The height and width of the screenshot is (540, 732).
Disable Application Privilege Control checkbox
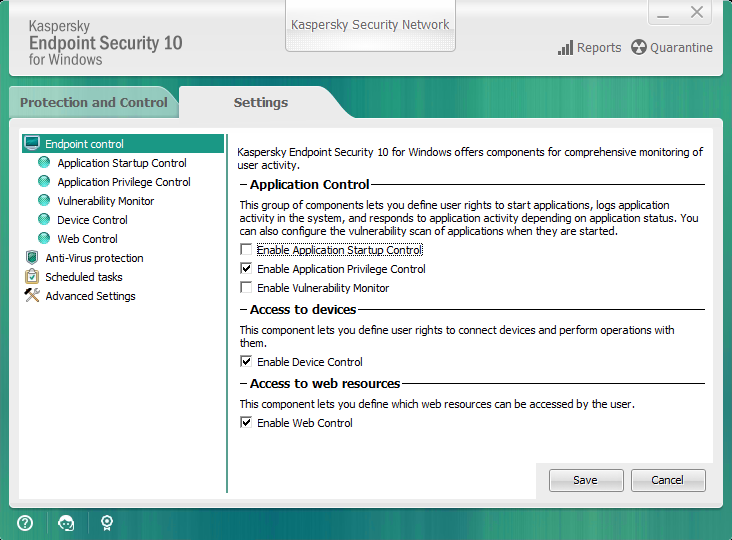pyautogui.click(x=246, y=269)
